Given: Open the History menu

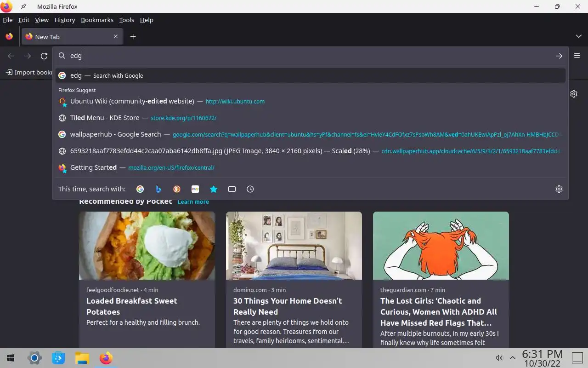Looking at the screenshot, I should point(65,20).
